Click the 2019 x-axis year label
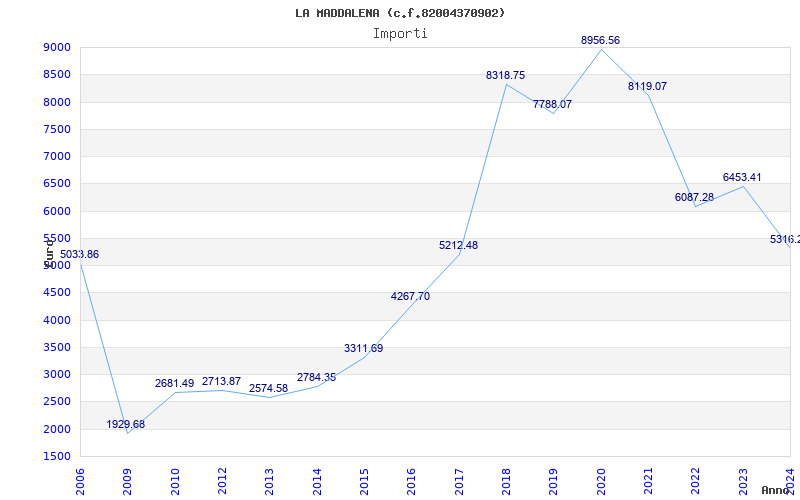Screen dimensions: 800x500 pyautogui.click(x=554, y=482)
